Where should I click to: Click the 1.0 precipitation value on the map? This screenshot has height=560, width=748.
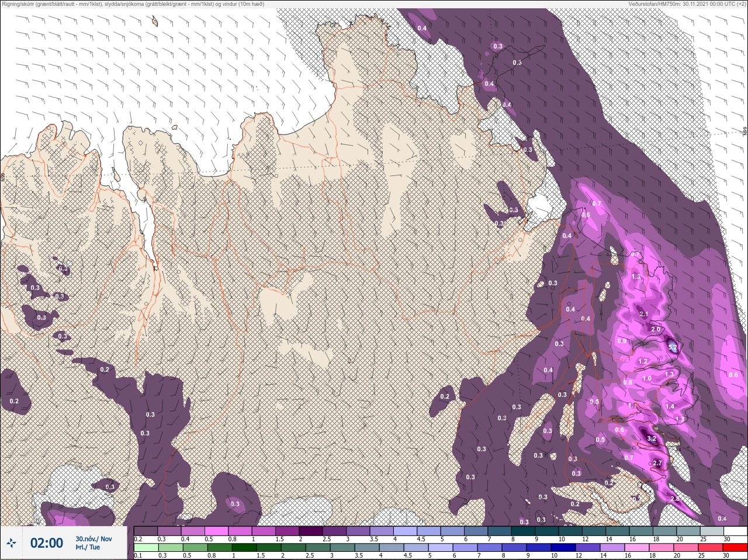[x=647, y=378]
